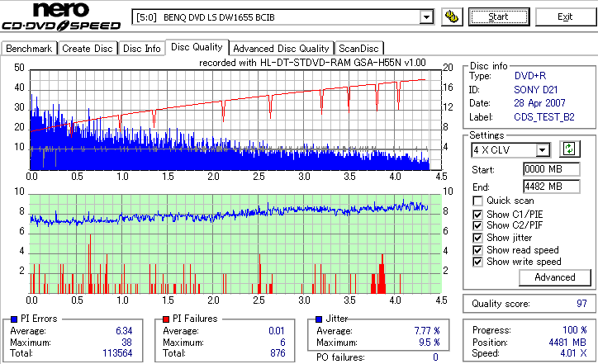Disable the Show C1/PIE checkbox
Image resolution: width=598 pixels, height=364 pixels.
[x=477, y=215]
